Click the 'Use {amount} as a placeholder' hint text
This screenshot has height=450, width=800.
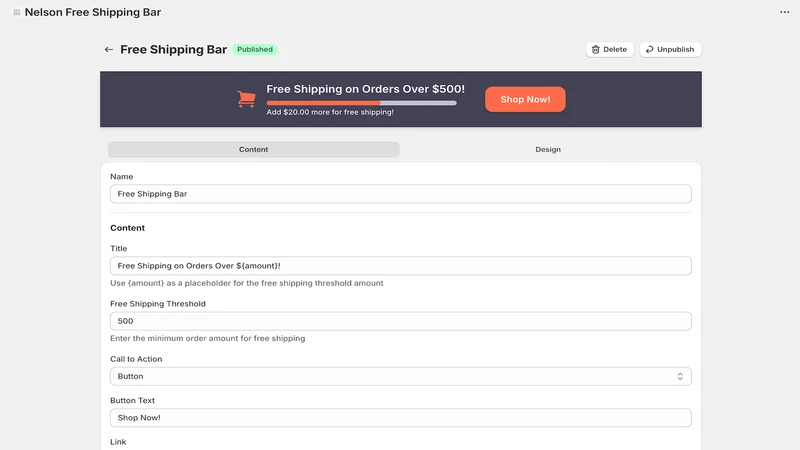(x=246, y=283)
